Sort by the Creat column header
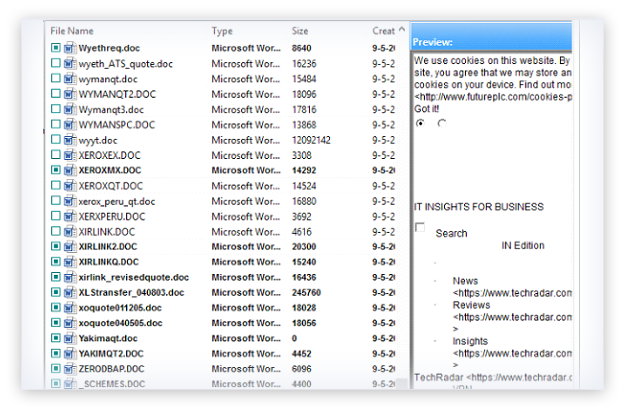The height and width of the screenshot is (409, 624). [x=384, y=31]
